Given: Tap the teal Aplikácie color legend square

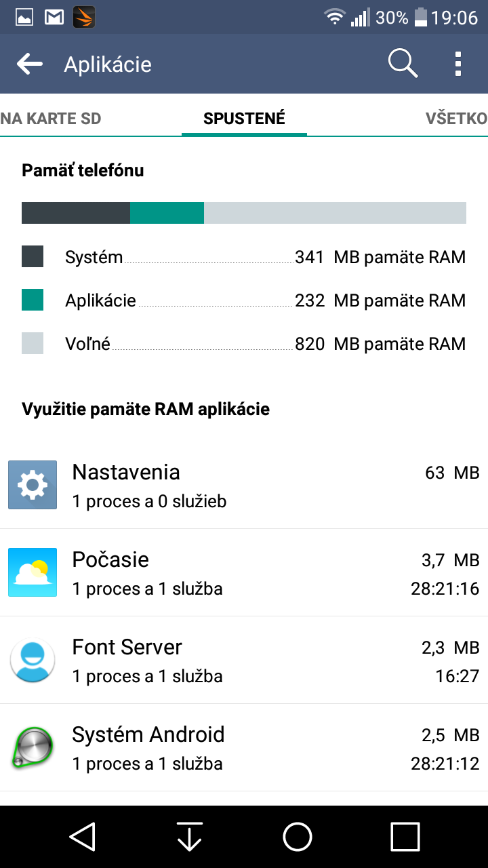Looking at the screenshot, I should [x=33, y=300].
